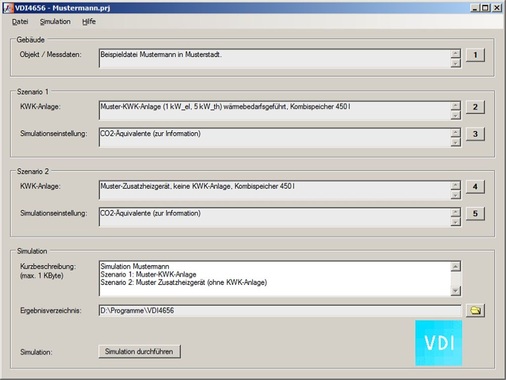This screenshot has width=506, height=380.
Task: Click up arrow of Szenario 2 Simulationseinstellung scrollbar
Action: tap(456, 212)
